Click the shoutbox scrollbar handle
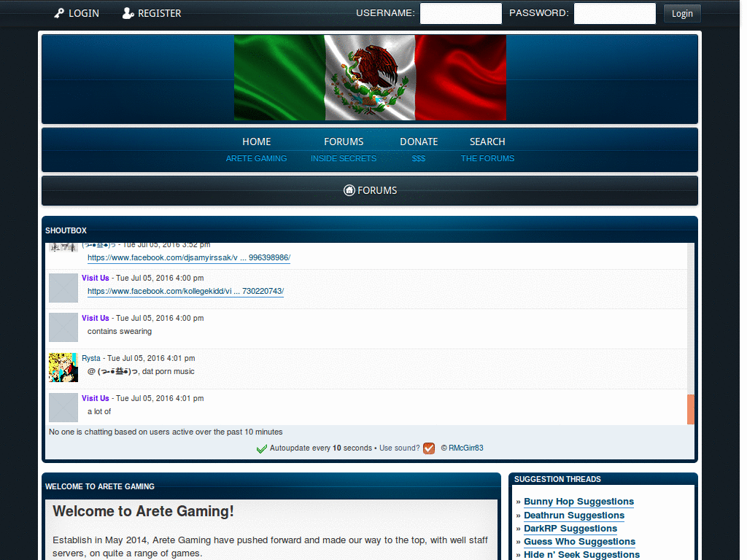 click(x=690, y=409)
